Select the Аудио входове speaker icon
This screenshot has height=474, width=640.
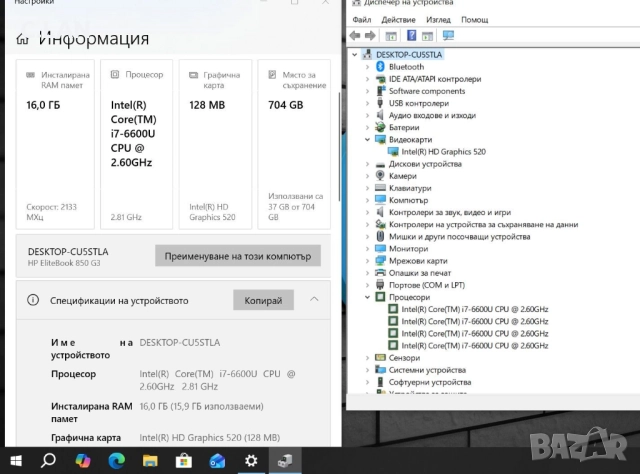380,115
